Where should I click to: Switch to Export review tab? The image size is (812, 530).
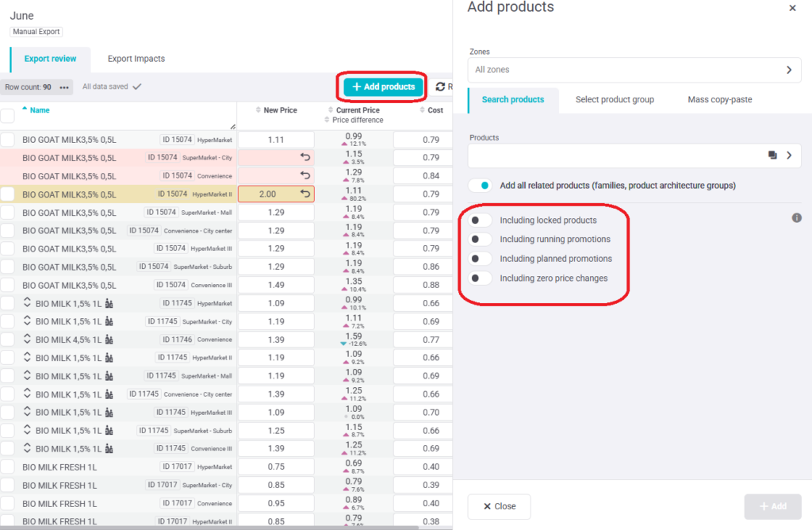click(50, 59)
